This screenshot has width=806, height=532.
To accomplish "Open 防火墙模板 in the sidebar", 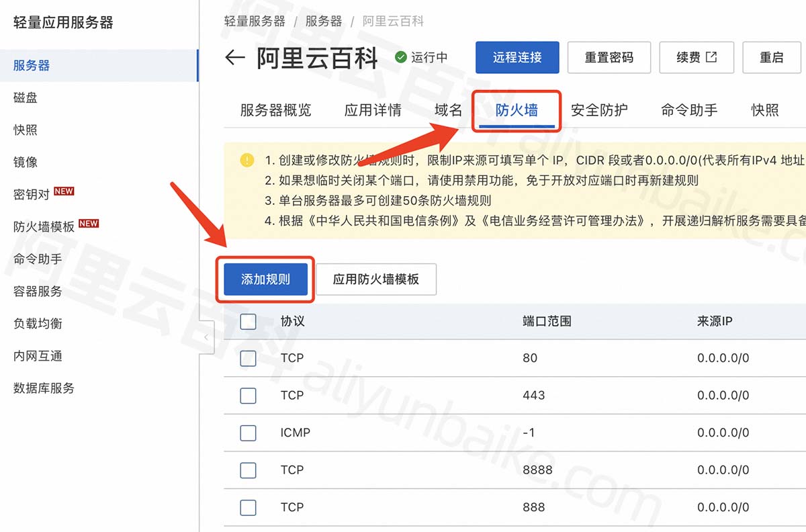I will click(x=44, y=227).
